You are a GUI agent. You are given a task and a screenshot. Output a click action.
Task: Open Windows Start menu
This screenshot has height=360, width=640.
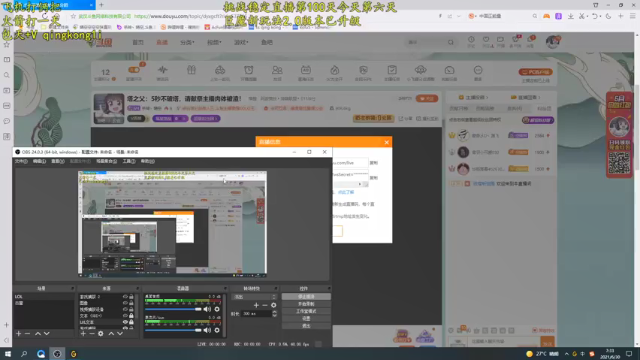point(8,354)
